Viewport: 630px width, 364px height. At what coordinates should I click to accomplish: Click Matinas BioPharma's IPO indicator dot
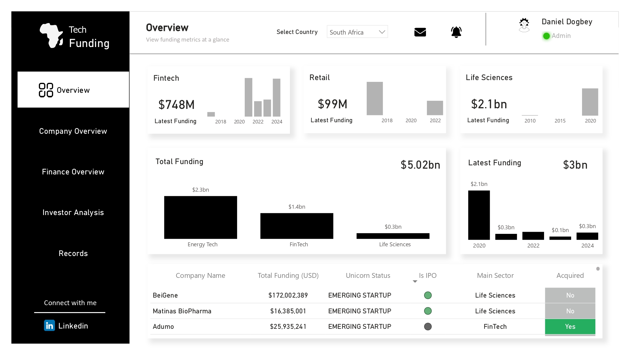[x=427, y=311]
